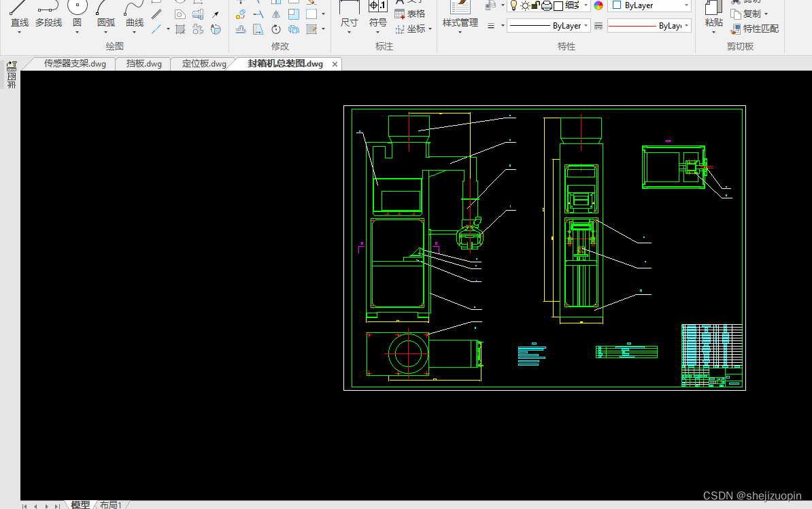Screen dimensions: 812x509
Task: Click the chamfered polygon shape icon
Action: pos(180,14)
